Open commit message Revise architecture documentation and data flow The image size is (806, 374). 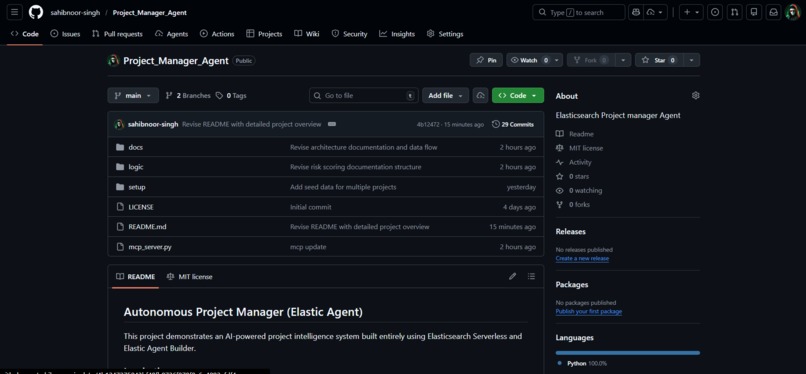click(x=364, y=147)
